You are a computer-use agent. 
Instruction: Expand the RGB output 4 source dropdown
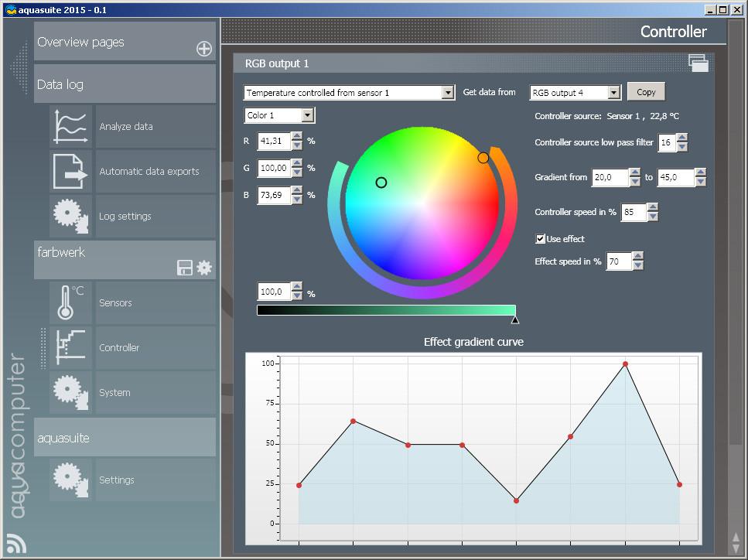click(x=613, y=93)
